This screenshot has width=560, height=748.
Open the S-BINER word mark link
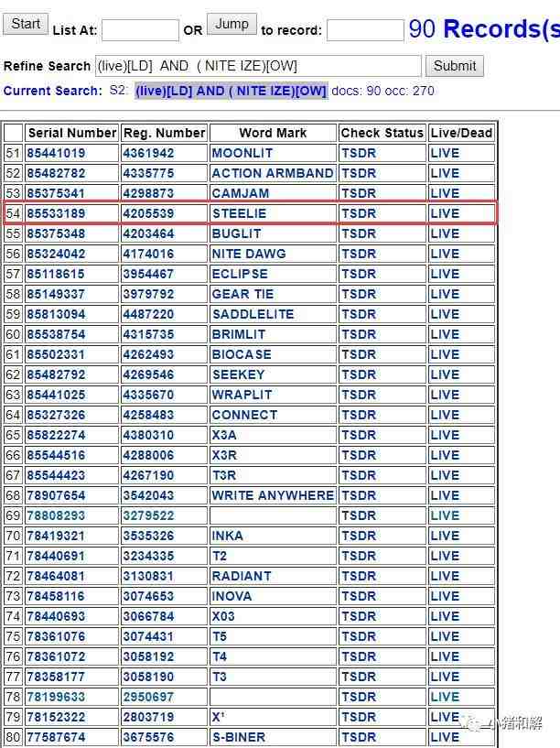coord(238,737)
